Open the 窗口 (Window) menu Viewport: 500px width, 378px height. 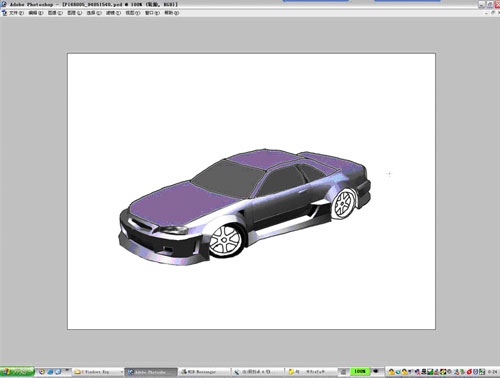point(152,13)
